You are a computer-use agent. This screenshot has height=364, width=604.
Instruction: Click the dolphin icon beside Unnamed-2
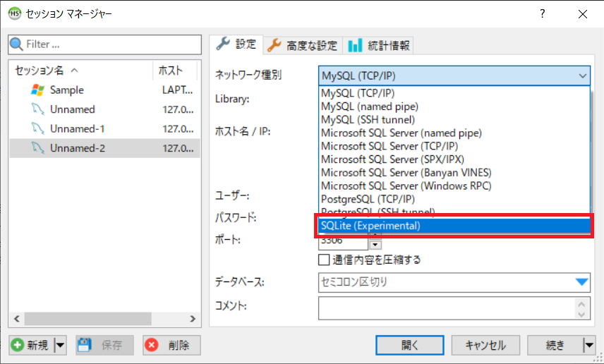(x=38, y=148)
